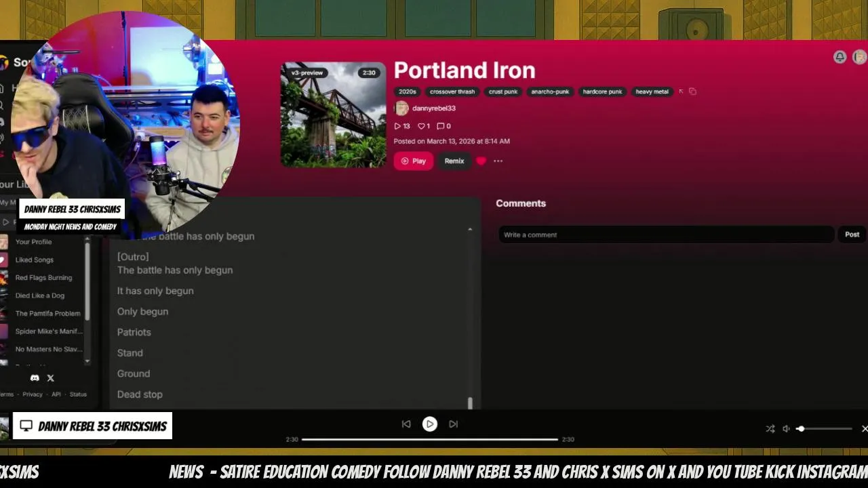Remix this song
Screen dimensions: 868x488
[x=454, y=161]
